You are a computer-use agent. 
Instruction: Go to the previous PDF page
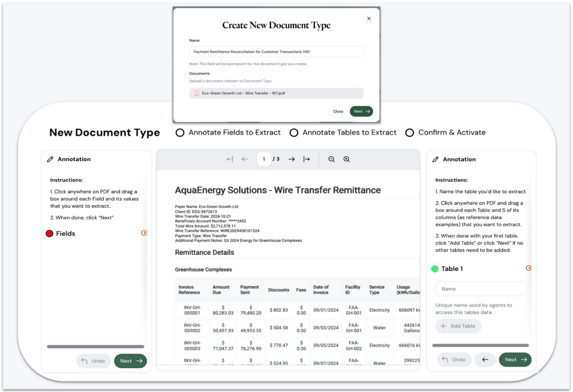[x=245, y=159]
